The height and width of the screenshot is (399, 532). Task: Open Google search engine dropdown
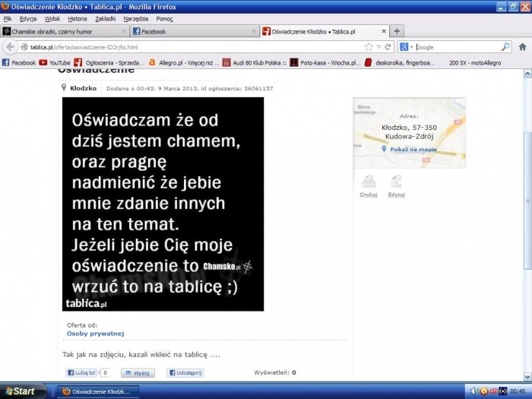click(407, 47)
